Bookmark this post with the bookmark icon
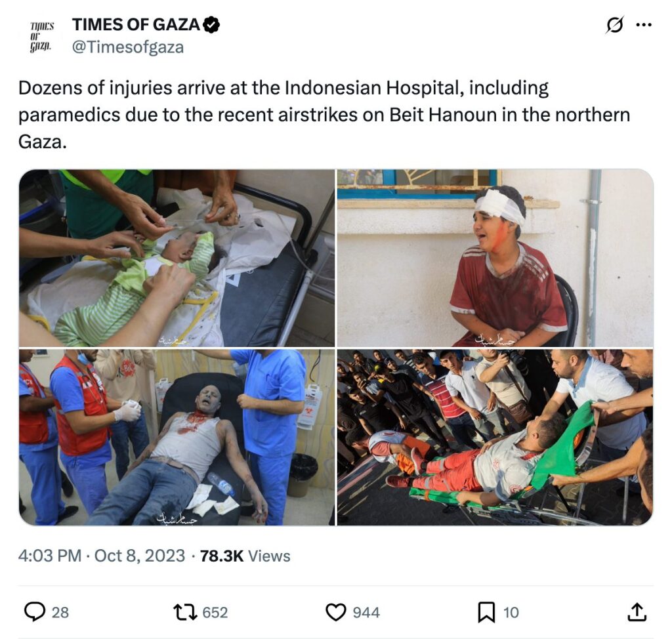The height and width of the screenshot is (639, 672). point(486,612)
